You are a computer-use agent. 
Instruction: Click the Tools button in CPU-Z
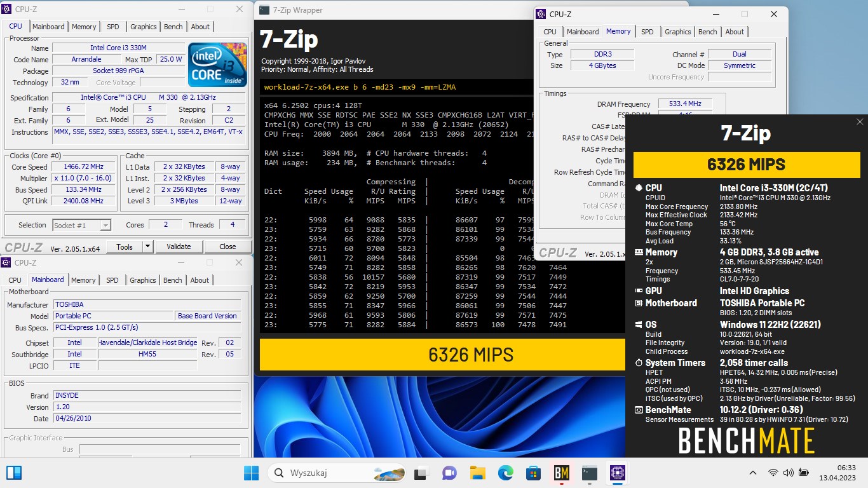point(125,247)
